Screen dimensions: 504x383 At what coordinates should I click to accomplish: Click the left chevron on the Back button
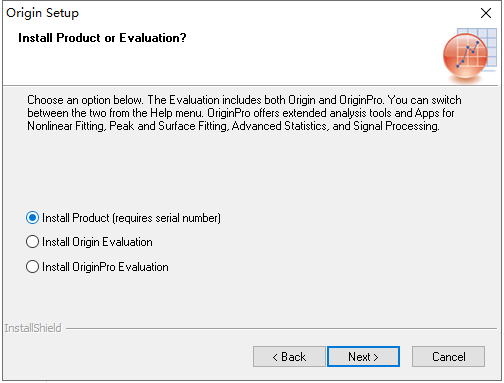[275, 357]
